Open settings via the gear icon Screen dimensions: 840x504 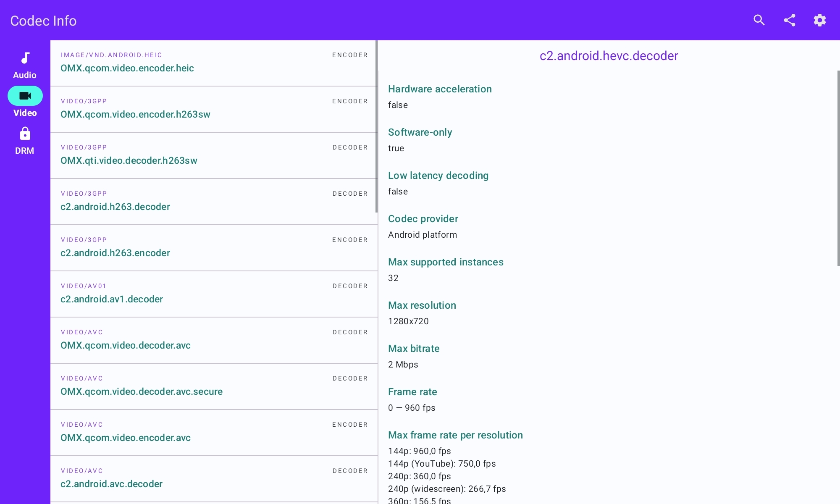pyautogui.click(x=820, y=20)
